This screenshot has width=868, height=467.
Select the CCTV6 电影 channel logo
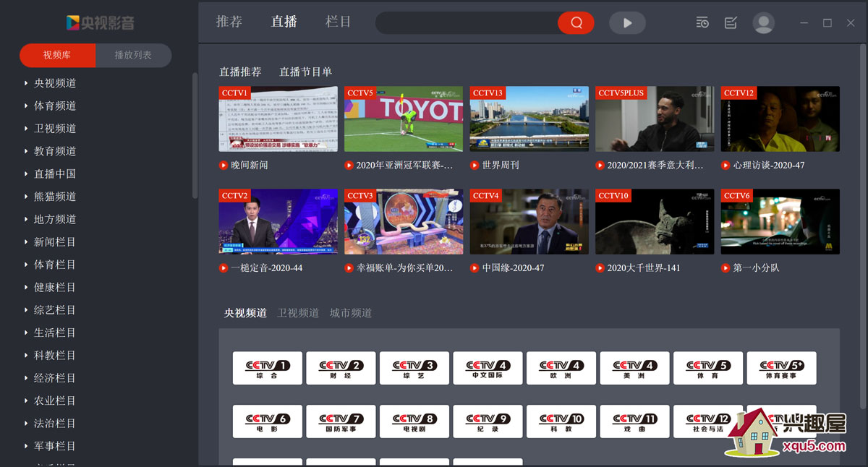[x=268, y=421]
